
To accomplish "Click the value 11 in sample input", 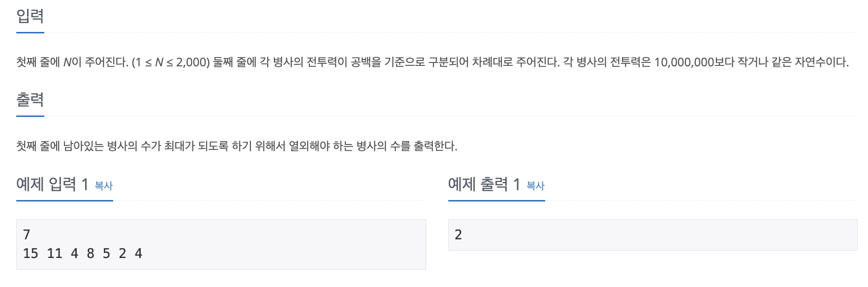I will (55, 253).
